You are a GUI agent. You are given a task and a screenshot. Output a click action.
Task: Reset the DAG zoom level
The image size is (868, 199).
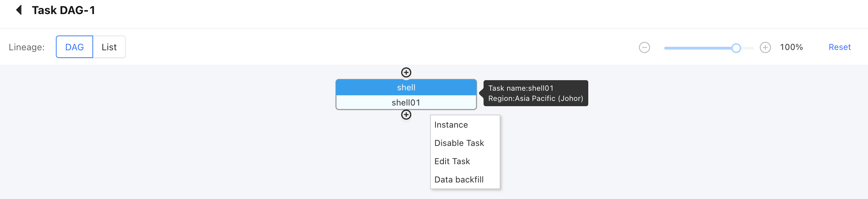[x=840, y=47]
